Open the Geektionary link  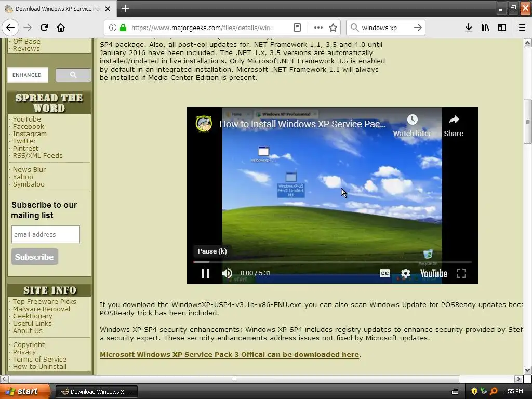(x=33, y=316)
